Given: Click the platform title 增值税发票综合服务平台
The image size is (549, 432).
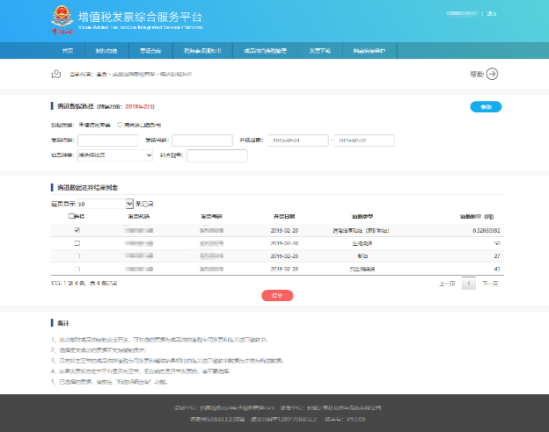Looking at the screenshot, I should click(140, 17).
